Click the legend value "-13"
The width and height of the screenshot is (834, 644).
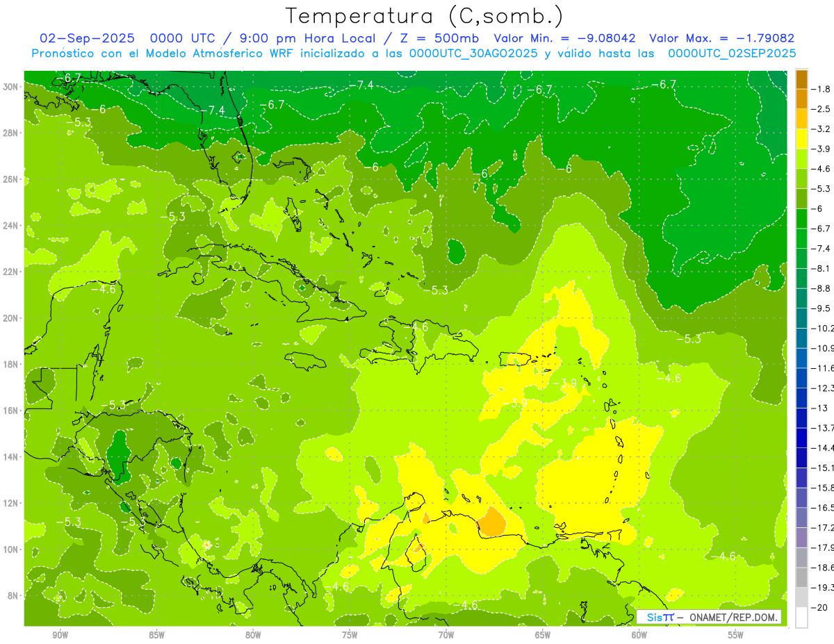click(x=820, y=408)
